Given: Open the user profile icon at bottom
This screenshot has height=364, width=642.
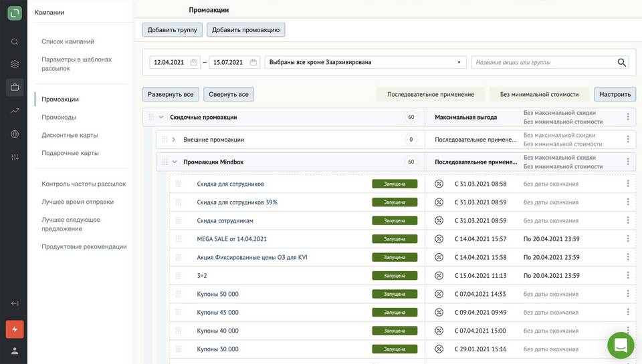Looking at the screenshot, I should pyautogui.click(x=14, y=351).
